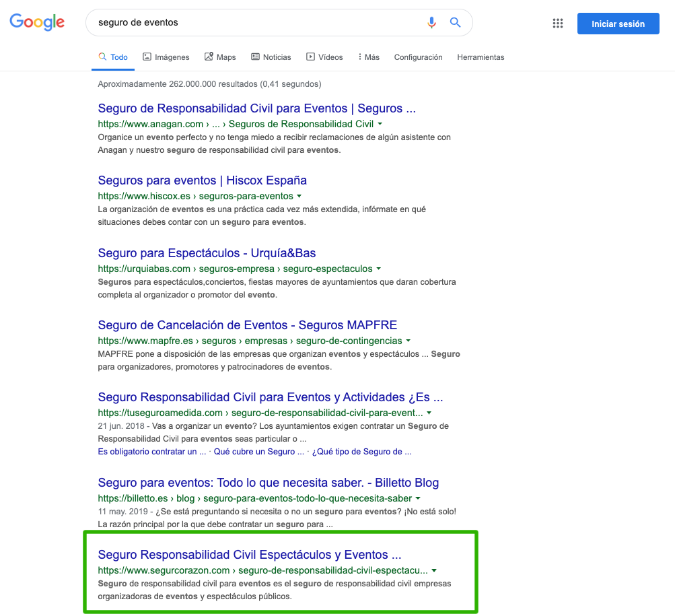Open the Billetto Blog result title
The height and width of the screenshot is (616, 675).
(x=269, y=483)
